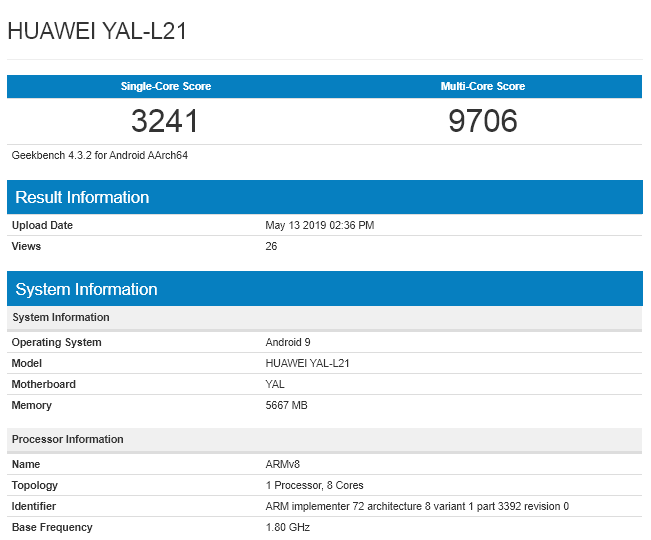
Task: Click the Geekbench 4.3.2 for Android text
Action: [100, 156]
